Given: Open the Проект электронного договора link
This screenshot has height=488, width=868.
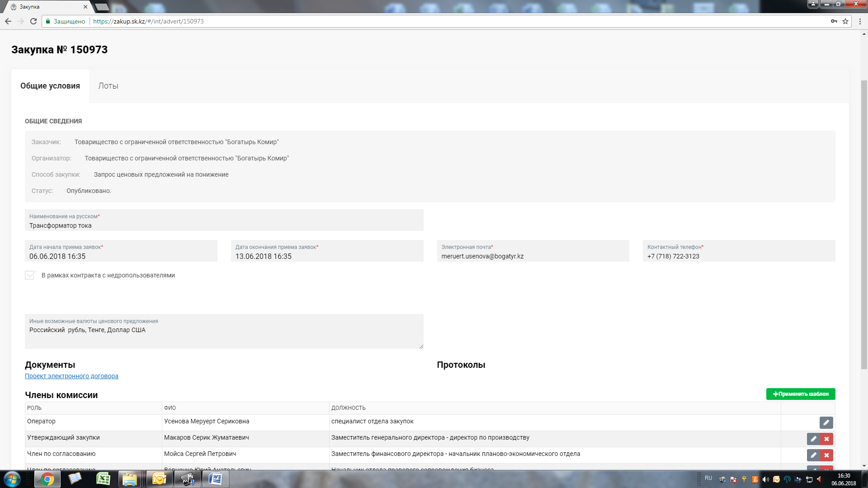Looking at the screenshot, I should [71, 376].
